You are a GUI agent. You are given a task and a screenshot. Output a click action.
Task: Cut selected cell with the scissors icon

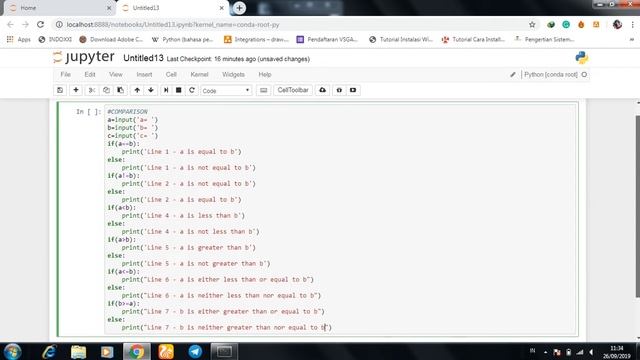pyautogui.click(x=92, y=90)
